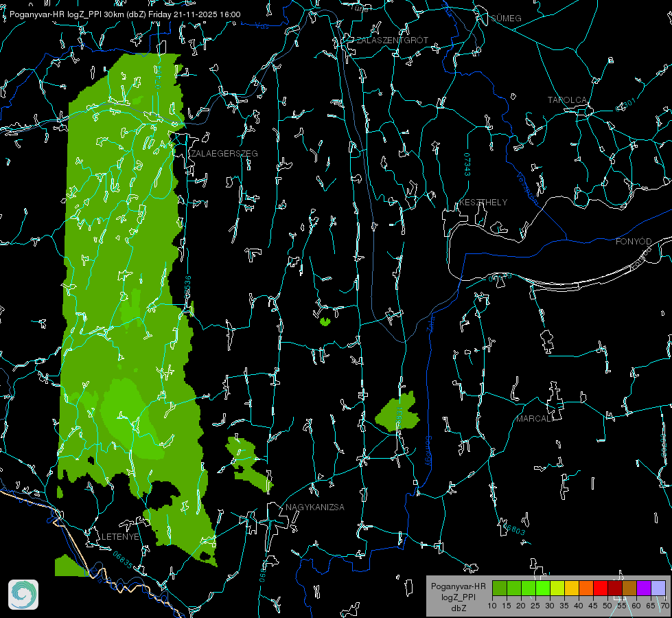Click the NAGYKANIZSA city label

coord(315,507)
